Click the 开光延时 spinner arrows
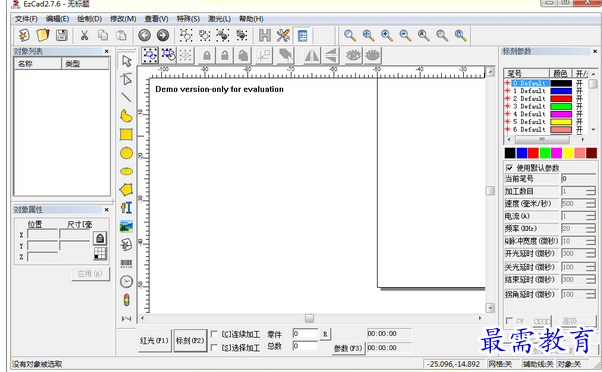 click(591, 253)
